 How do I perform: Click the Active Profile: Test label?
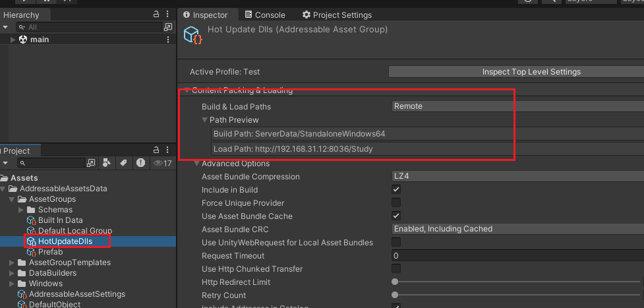(x=225, y=71)
